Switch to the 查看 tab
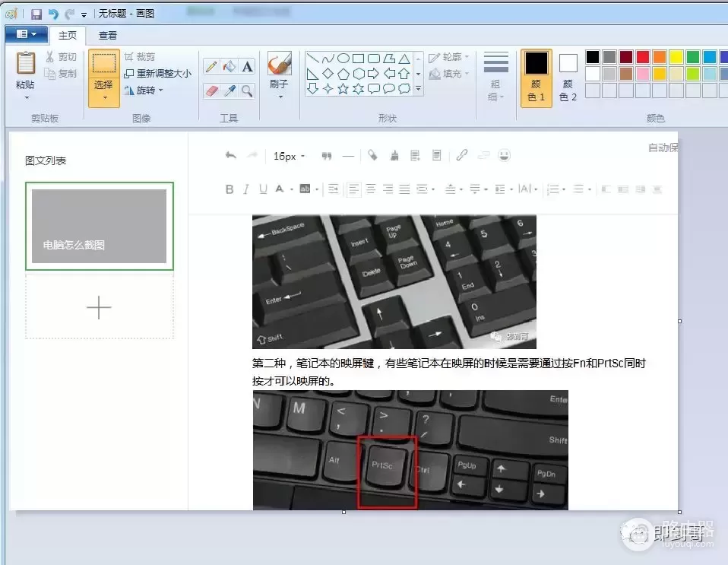This screenshot has height=565, width=728. 108,35
